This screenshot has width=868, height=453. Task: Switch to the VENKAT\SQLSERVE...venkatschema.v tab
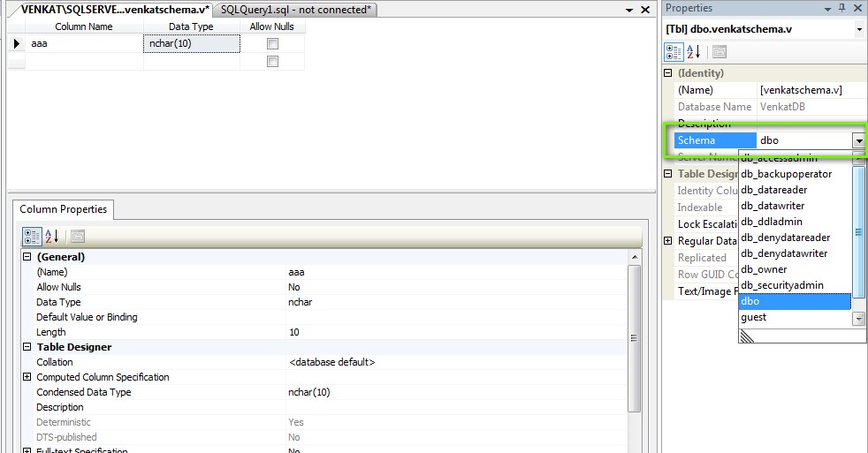pyautogui.click(x=115, y=10)
